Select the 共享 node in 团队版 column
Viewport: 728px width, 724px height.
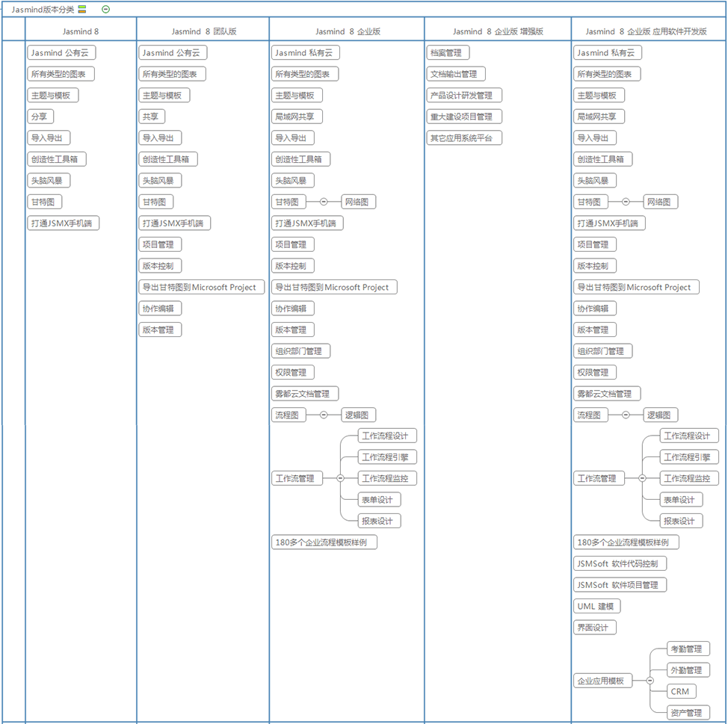tap(152, 117)
